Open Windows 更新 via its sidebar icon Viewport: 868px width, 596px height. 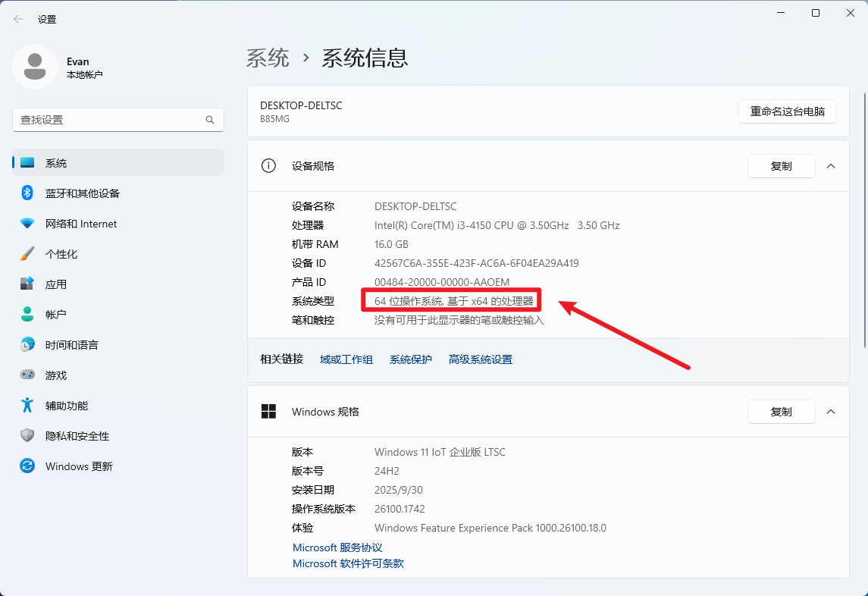[27, 466]
